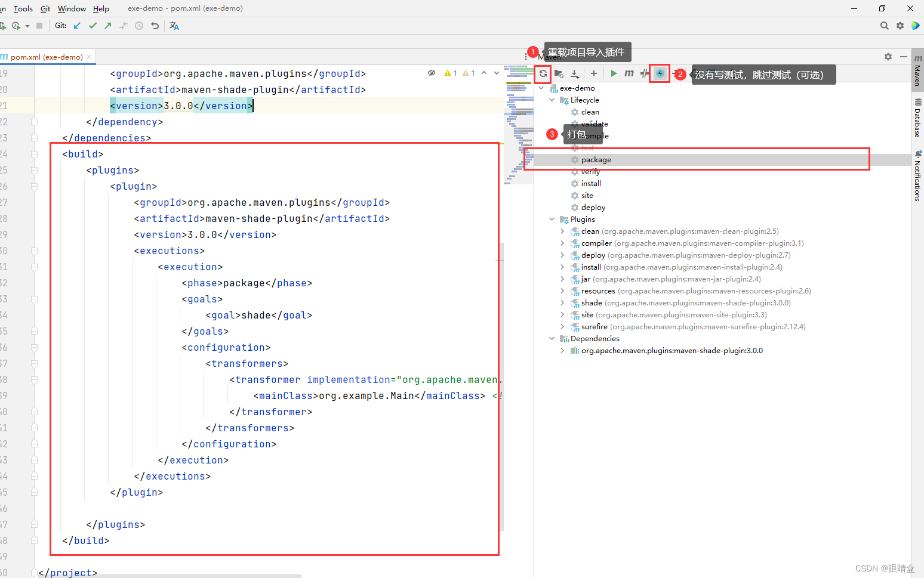The image size is (924, 578).
Task: Open the Database side tab
Action: click(917, 118)
